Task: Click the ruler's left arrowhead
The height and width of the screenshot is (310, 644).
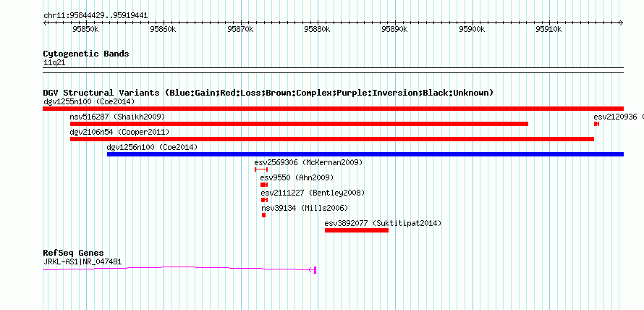Action: (x=45, y=22)
